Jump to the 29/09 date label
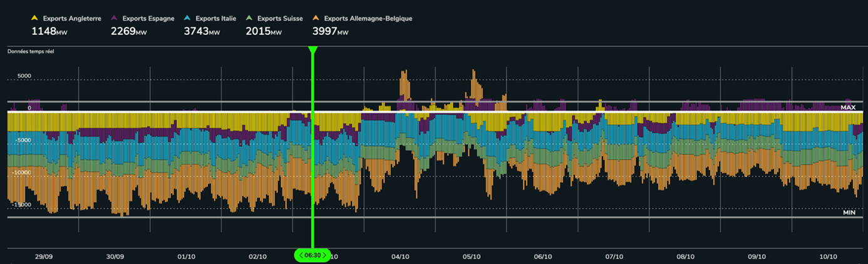Viewport: 868px width, 264px height. tap(44, 256)
